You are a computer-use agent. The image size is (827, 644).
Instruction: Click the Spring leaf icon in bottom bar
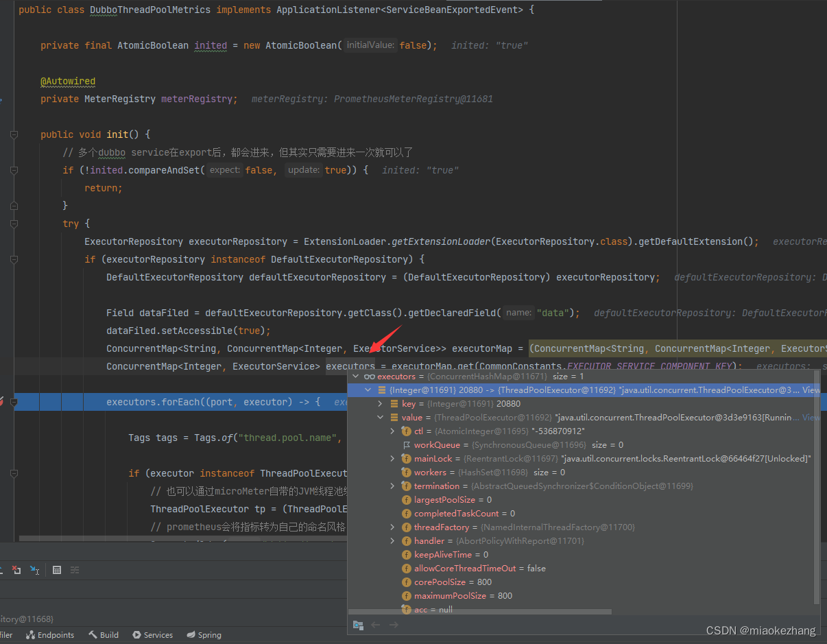click(x=191, y=635)
